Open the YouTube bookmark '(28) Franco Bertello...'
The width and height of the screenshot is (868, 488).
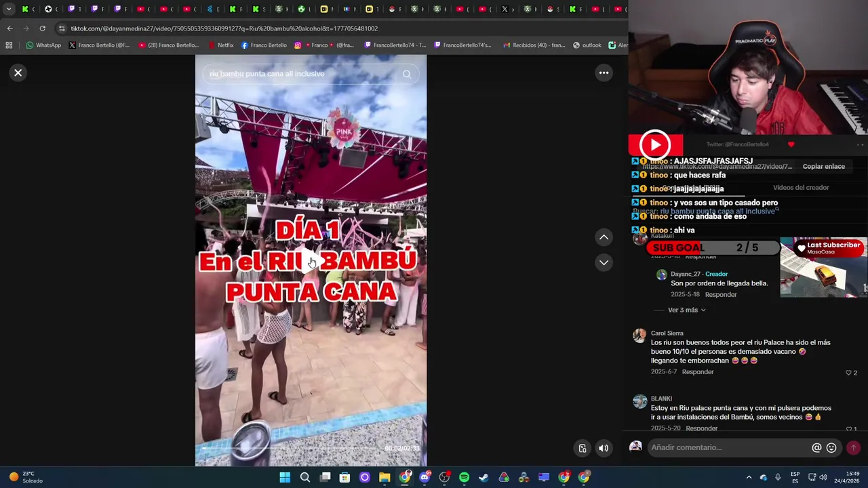pyautogui.click(x=169, y=45)
